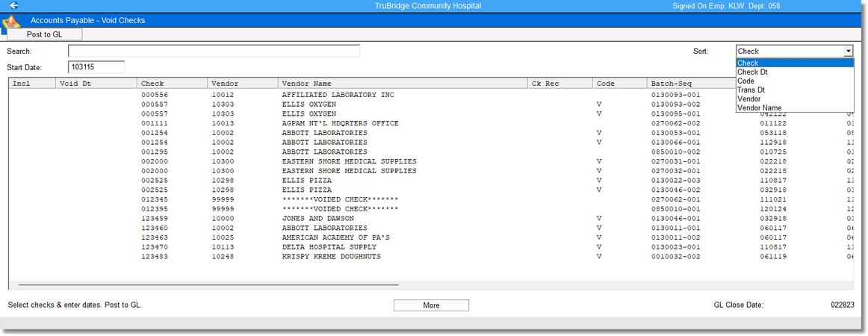The width and height of the screenshot is (868, 336).
Task: Click the V code for Krispy Kreme row
Action: [x=598, y=257]
